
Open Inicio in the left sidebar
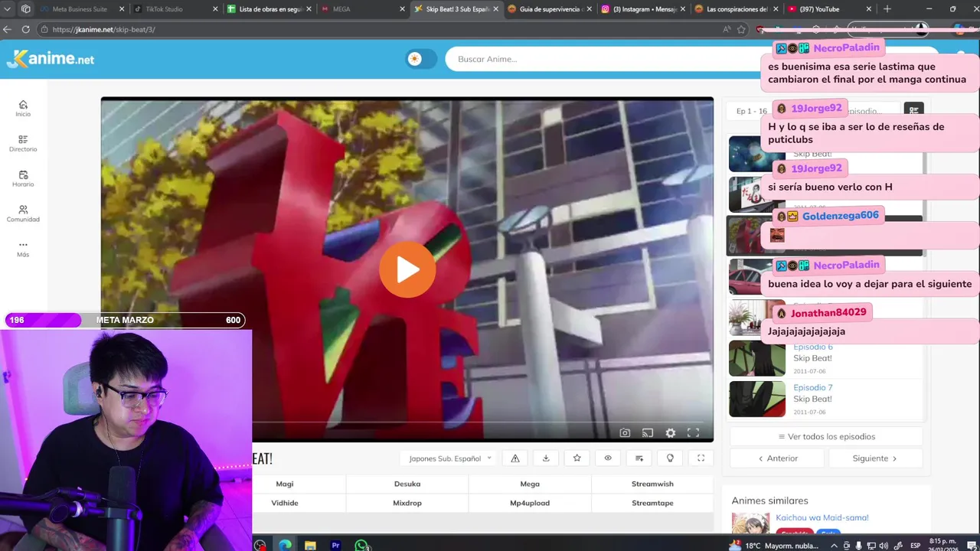(23, 109)
